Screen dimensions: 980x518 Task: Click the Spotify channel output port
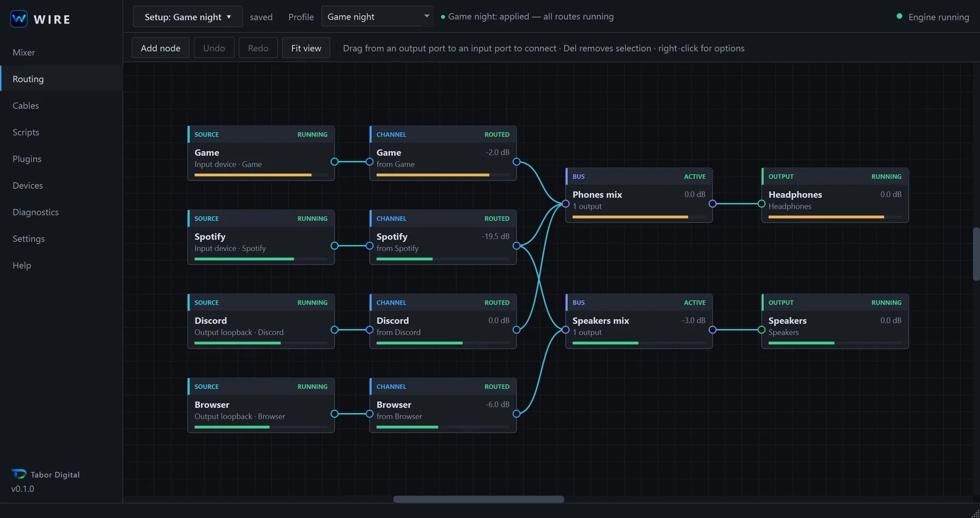tap(517, 246)
